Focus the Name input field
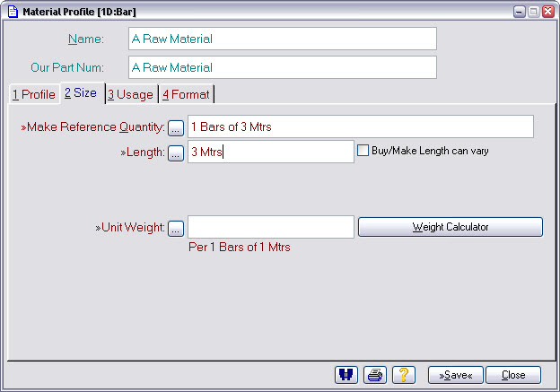Screen dimensions: 560x392 (283, 39)
